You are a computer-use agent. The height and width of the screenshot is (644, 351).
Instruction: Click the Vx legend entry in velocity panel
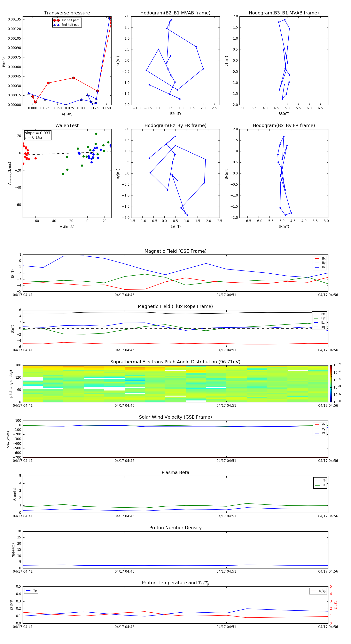pos(320,424)
